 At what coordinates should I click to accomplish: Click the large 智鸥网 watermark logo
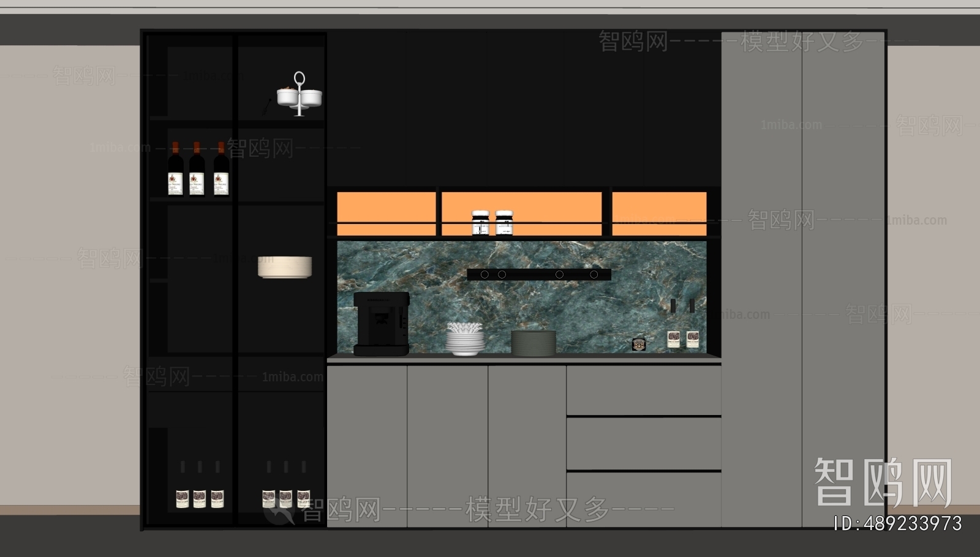tap(883, 482)
